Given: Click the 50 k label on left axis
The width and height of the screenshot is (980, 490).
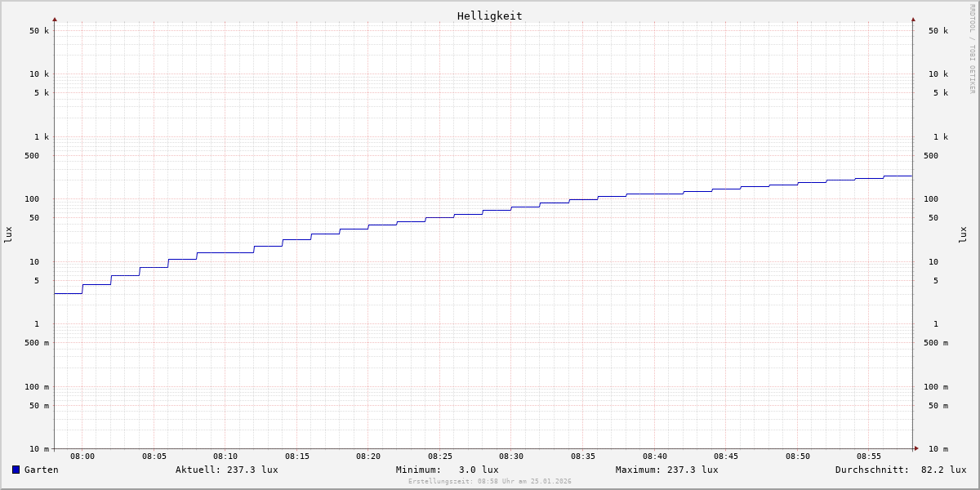Looking at the screenshot, I should (39, 31).
